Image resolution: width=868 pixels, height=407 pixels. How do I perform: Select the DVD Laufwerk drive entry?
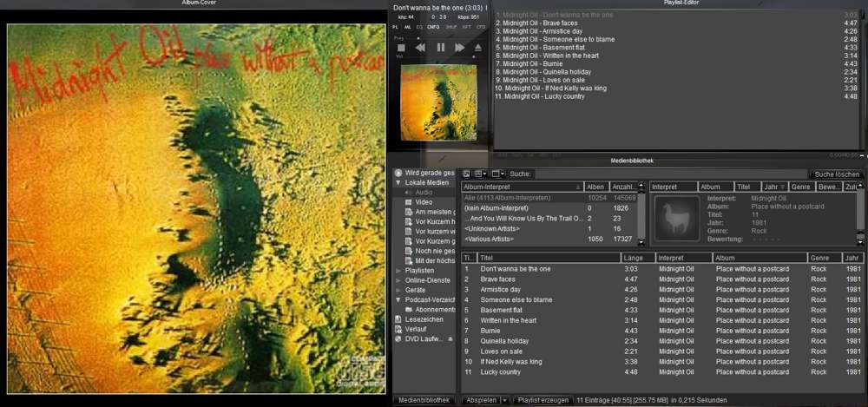point(423,338)
